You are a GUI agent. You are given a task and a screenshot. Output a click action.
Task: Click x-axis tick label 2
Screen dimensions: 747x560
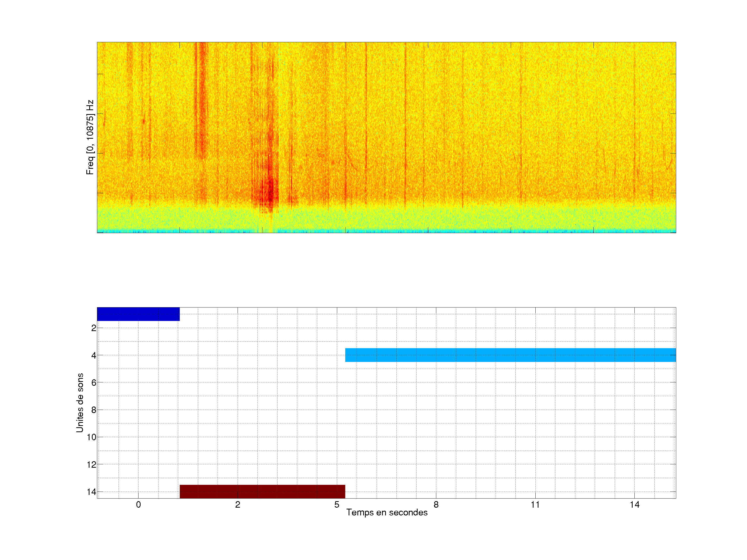pos(237,505)
